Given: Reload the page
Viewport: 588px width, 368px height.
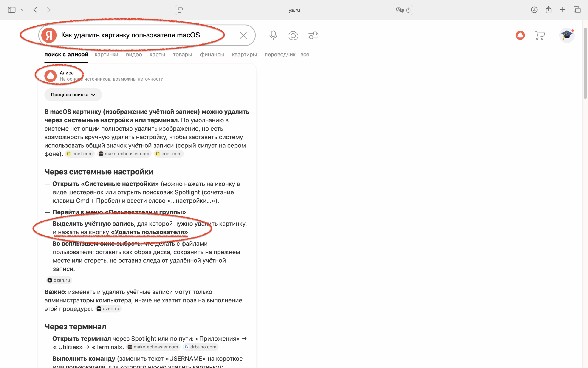Looking at the screenshot, I should 408,10.
